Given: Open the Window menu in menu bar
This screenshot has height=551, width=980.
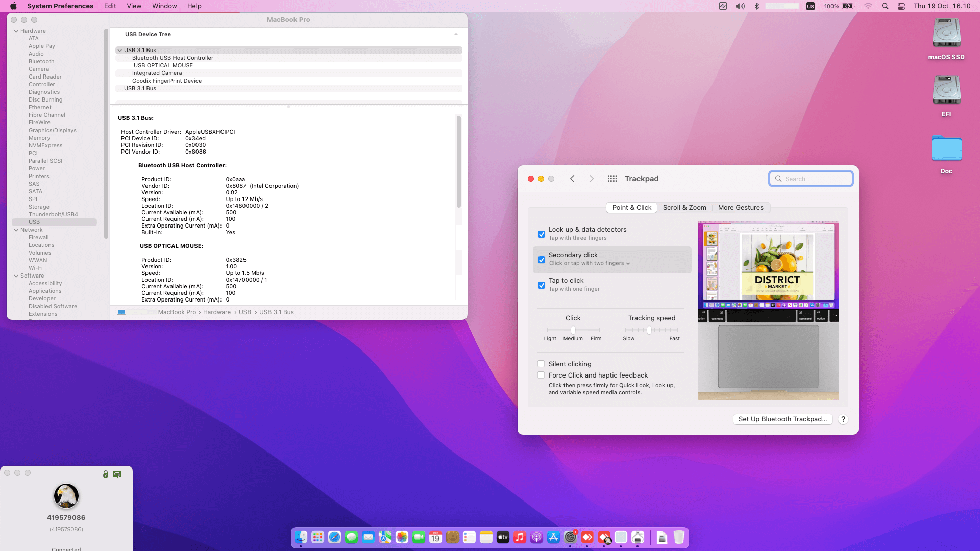Looking at the screenshot, I should click(164, 6).
